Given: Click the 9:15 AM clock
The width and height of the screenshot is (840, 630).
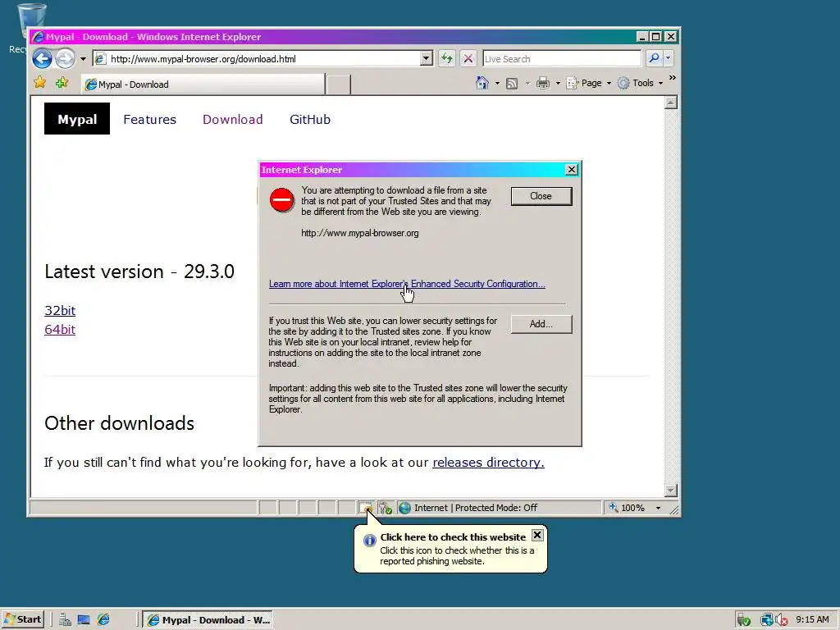Looking at the screenshot, I should tap(812, 619).
